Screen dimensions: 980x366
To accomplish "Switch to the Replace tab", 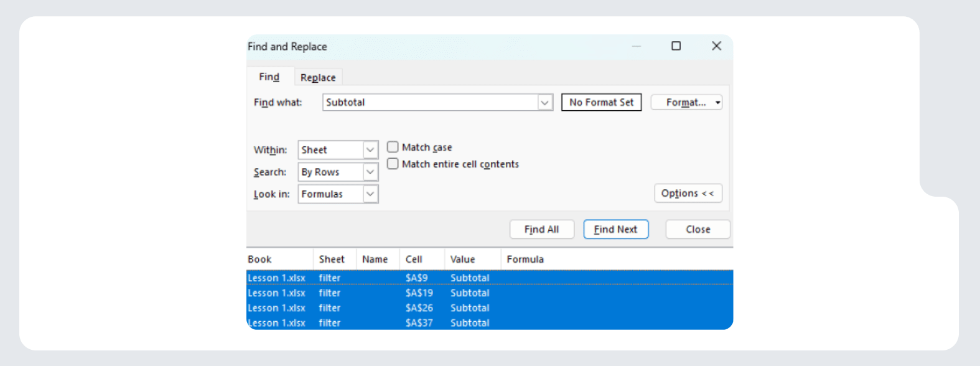I will [x=318, y=78].
